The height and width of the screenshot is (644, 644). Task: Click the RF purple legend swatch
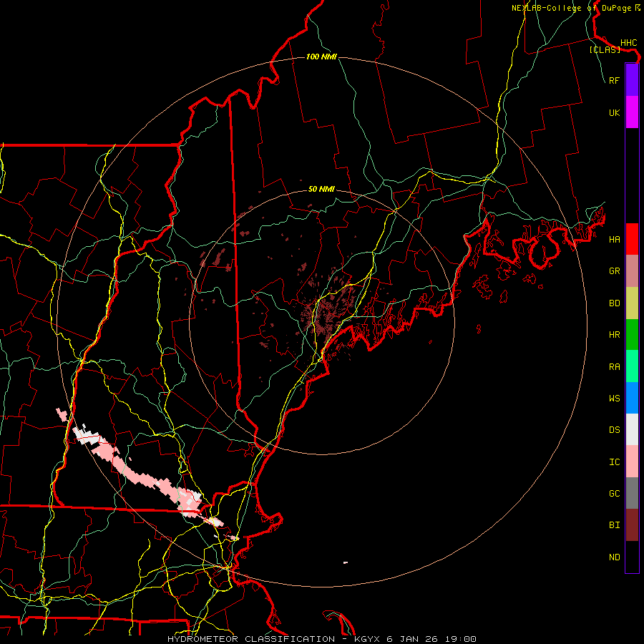632,80
